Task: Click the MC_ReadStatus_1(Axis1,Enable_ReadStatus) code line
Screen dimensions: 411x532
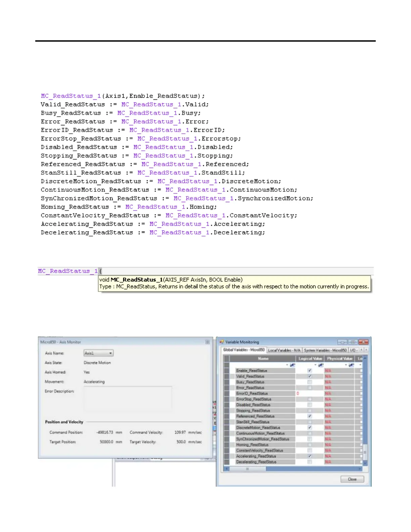Action: click(x=123, y=96)
